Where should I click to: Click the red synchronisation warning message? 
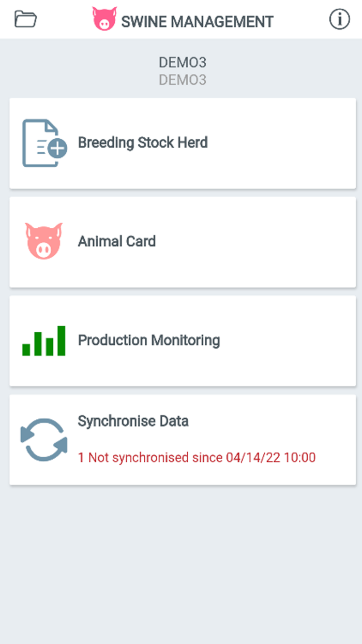[x=195, y=458]
